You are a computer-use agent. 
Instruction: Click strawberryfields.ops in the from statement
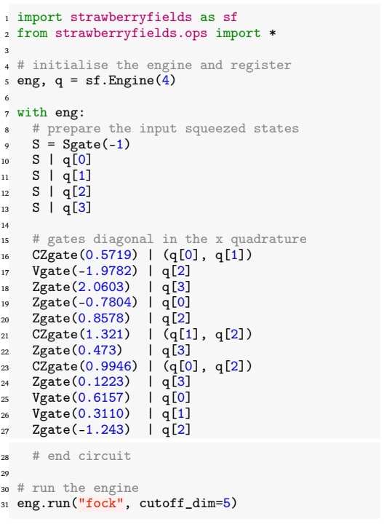point(131,33)
